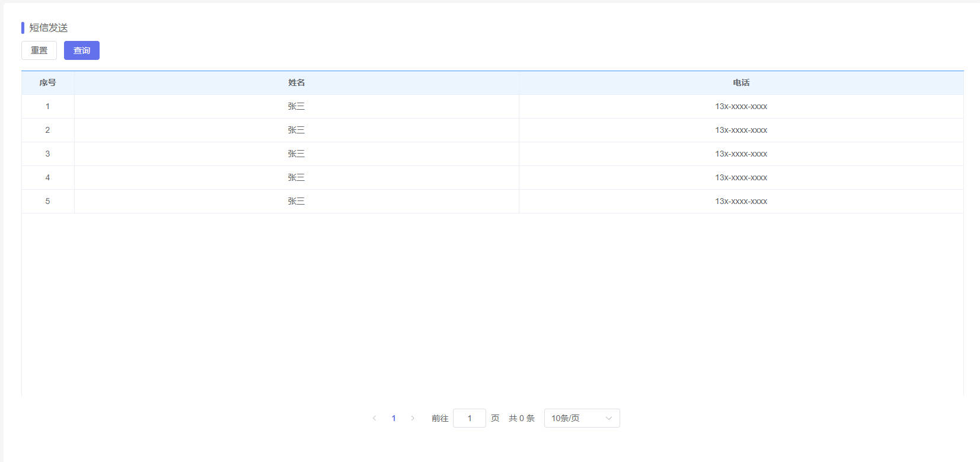This screenshot has height=462, width=980.
Task: Click sequence number 5 cell
Action: [48, 201]
